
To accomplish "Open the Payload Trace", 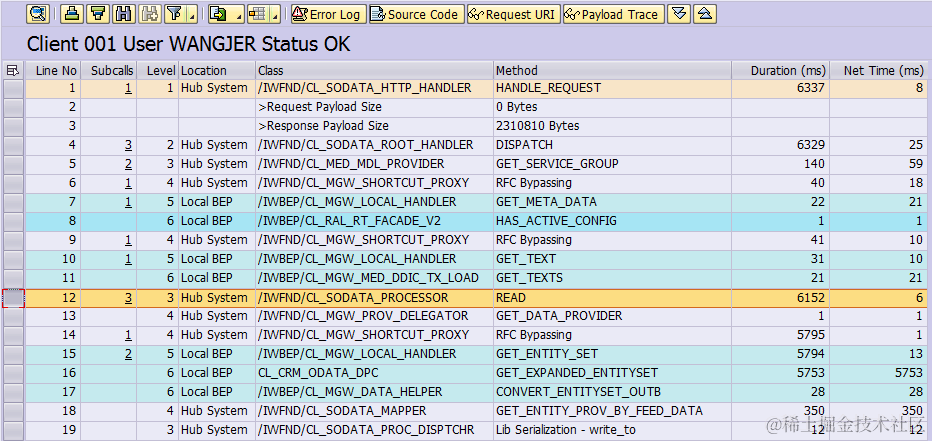I will 613,14.
